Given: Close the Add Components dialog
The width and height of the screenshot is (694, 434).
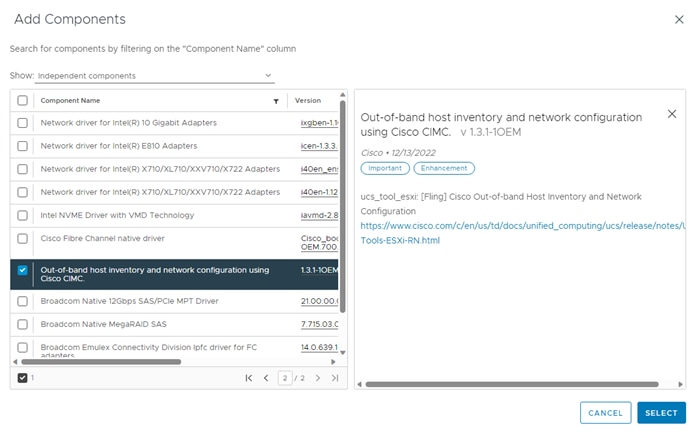Looking at the screenshot, I should point(679,19).
